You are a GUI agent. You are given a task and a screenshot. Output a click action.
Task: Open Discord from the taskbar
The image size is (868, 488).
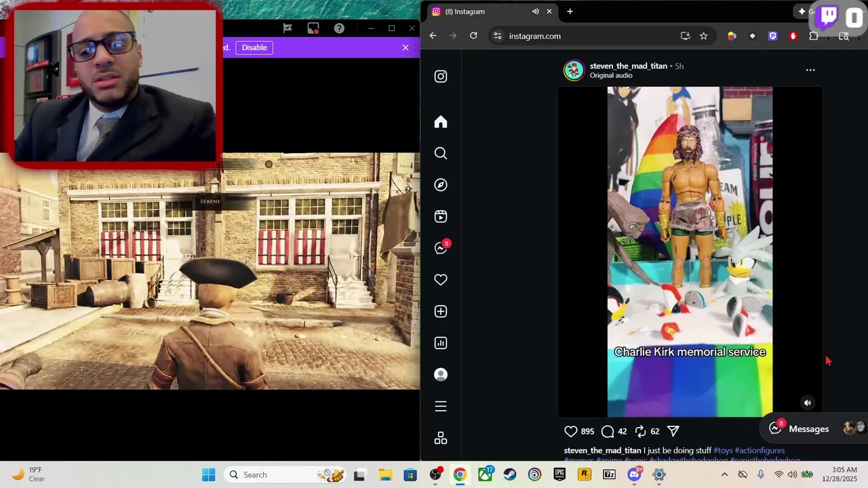[635, 475]
